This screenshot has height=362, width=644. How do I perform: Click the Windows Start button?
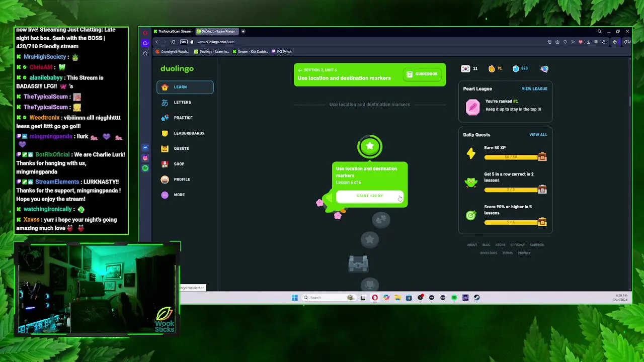pos(294,298)
